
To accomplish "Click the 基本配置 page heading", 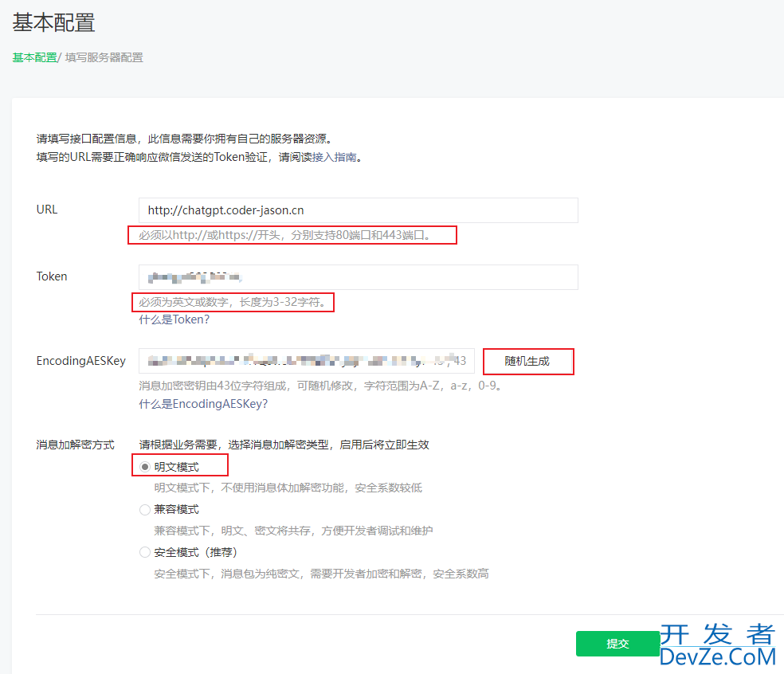I will (x=53, y=22).
